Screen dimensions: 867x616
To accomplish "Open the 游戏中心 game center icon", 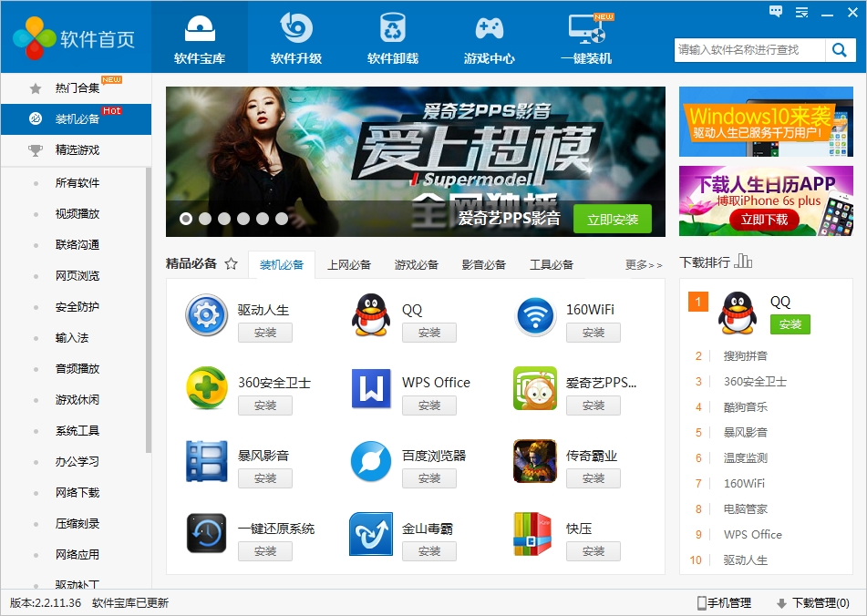I will (490, 29).
